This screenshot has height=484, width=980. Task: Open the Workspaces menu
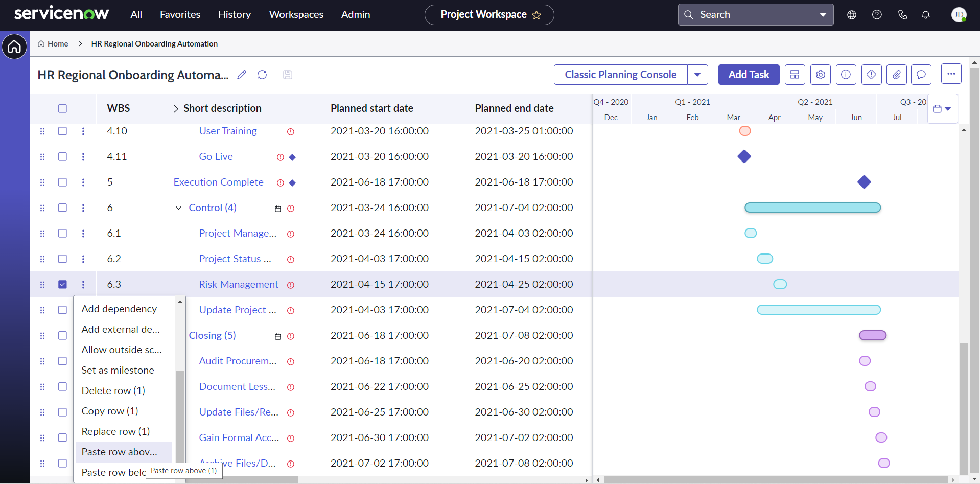296,14
